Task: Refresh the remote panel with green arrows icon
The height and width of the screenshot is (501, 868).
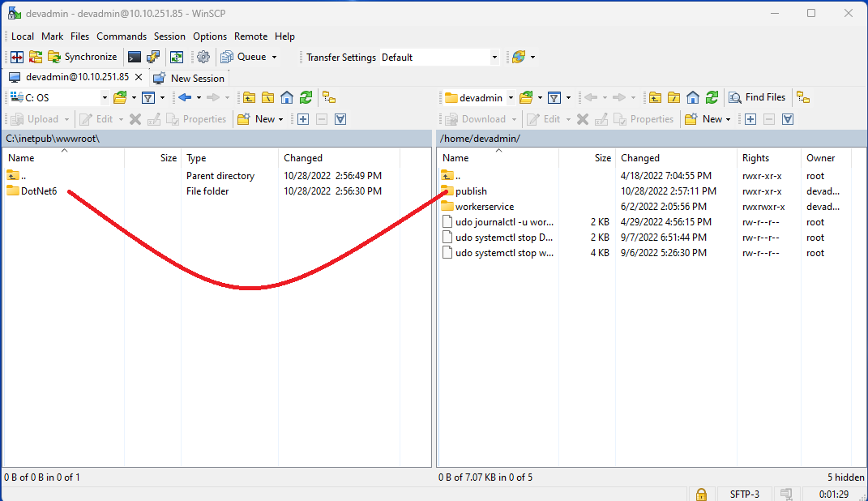Action: click(x=712, y=98)
